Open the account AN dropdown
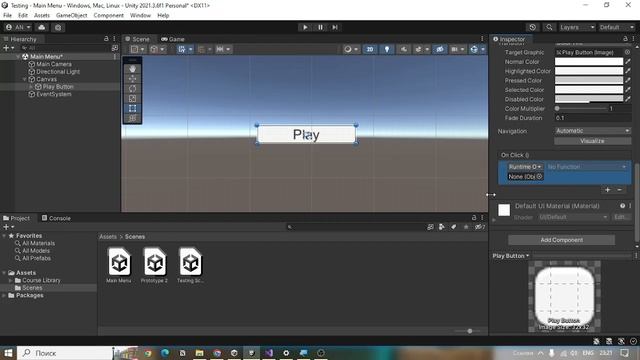The width and height of the screenshot is (640, 360). point(18,27)
